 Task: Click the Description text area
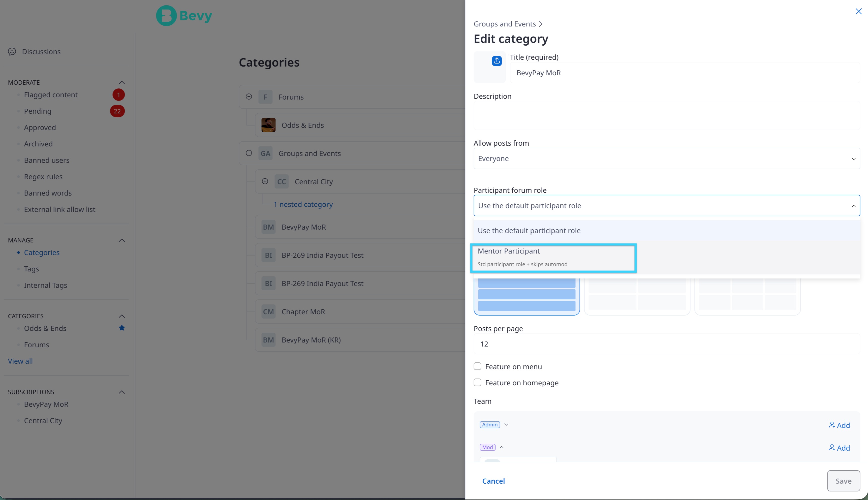pyautogui.click(x=666, y=115)
